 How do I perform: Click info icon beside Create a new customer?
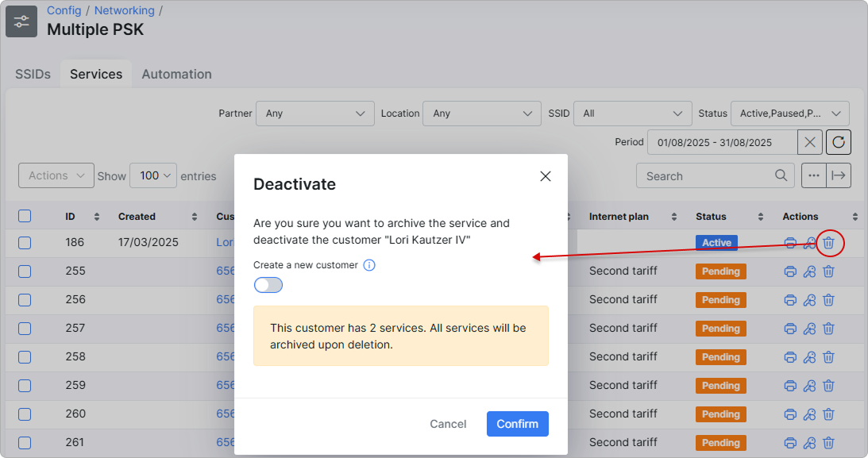(369, 265)
